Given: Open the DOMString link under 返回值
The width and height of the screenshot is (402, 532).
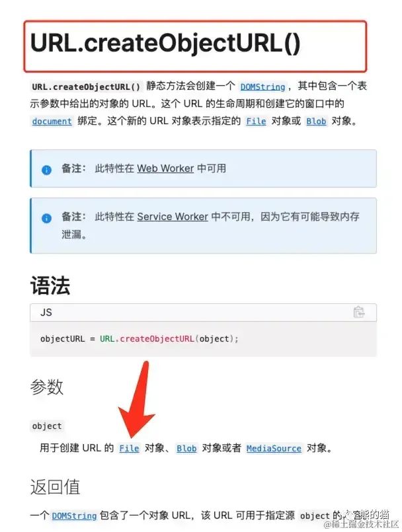Looking at the screenshot, I should pyautogui.click(x=74, y=515).
